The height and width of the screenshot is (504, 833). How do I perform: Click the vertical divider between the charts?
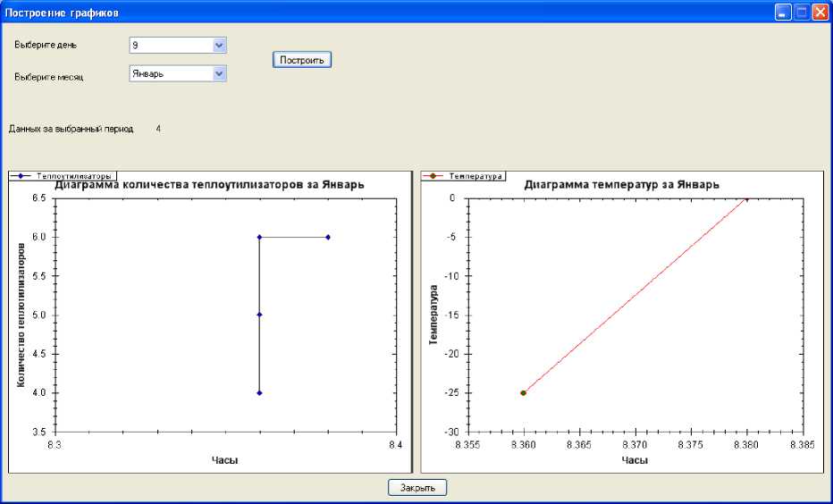point(414,322)
